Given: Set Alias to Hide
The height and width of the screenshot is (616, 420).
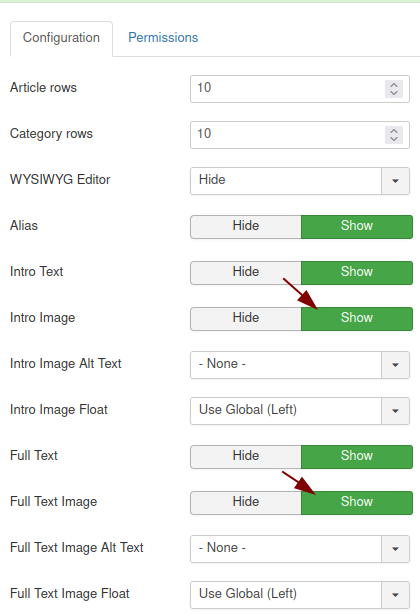Looking at the screenshot, I should (246, 227).
